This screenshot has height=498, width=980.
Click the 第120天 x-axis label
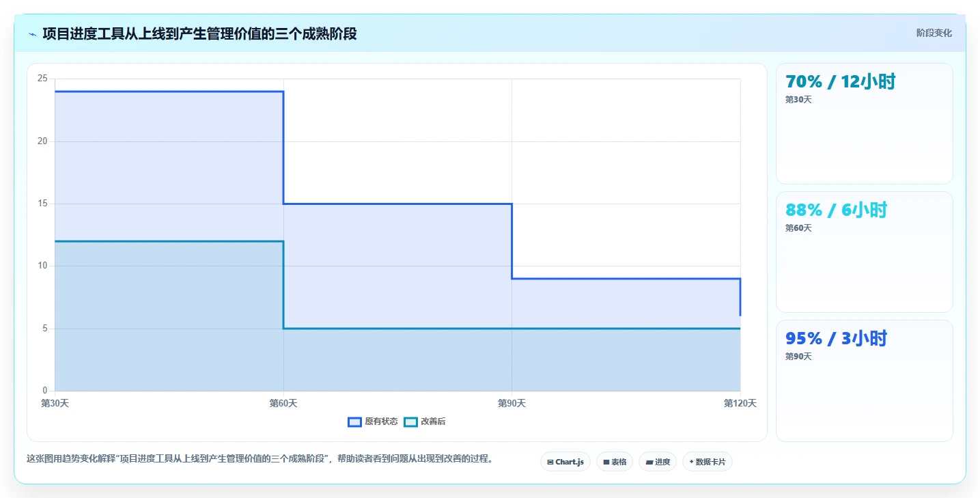click(x=740, y=403)
